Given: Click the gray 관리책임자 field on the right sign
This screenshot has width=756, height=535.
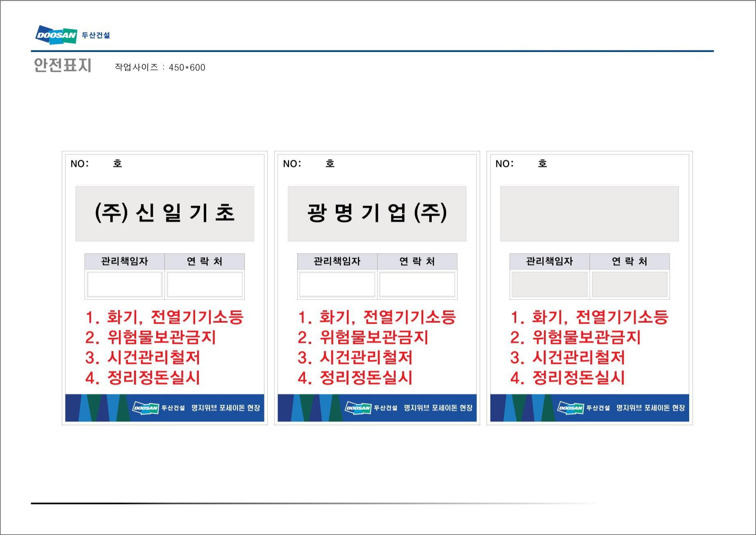Looking at the screenshot, I should (x=549, y=284).
